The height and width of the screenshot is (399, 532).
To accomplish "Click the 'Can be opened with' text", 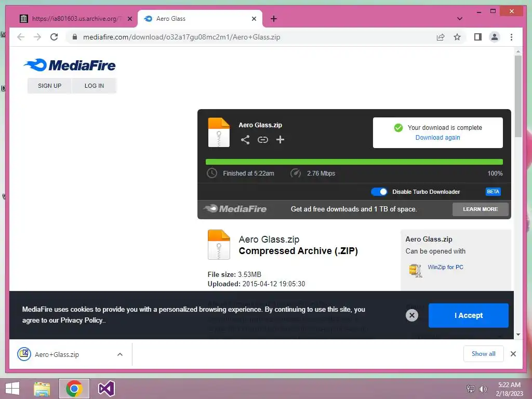I will tap(435, 251).
